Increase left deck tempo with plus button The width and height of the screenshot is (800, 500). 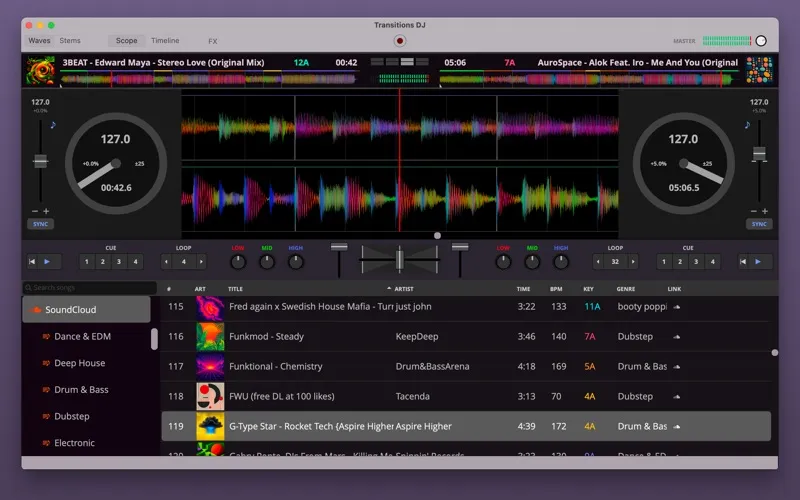click(46, 211)
